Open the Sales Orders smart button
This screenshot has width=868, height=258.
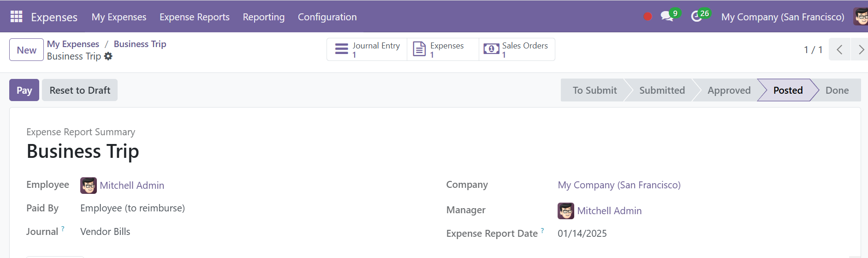(x=517, y=49)
